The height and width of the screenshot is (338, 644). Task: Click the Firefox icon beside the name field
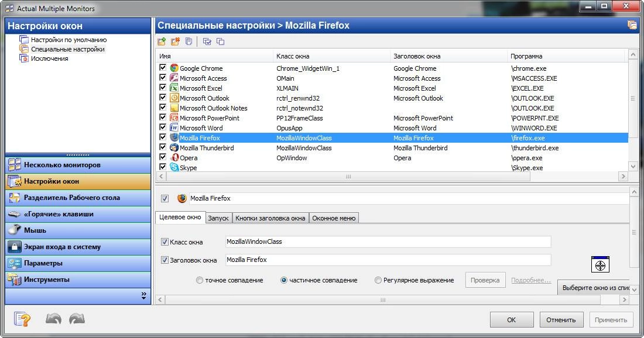[182, 198]
